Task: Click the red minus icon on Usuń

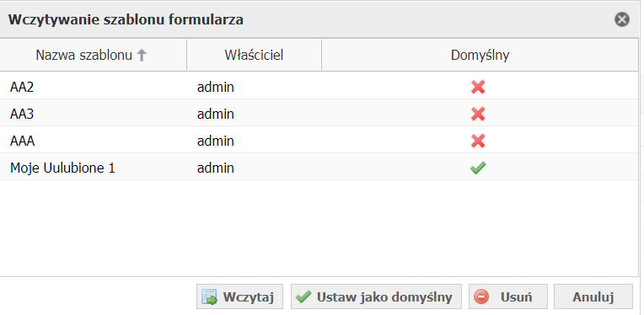Action: pos(481,296)
